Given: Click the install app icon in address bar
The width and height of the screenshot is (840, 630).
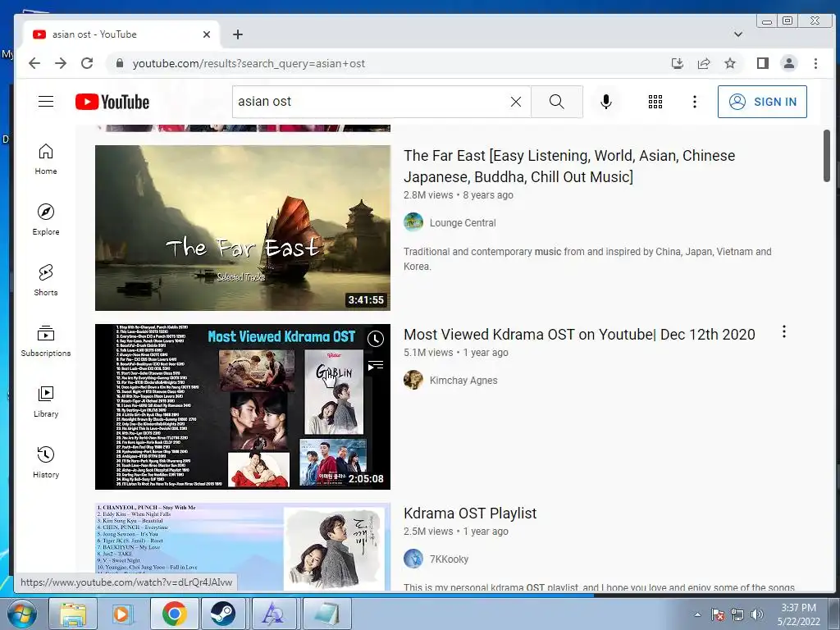Looking at the screenshot, I should point(677,63).
